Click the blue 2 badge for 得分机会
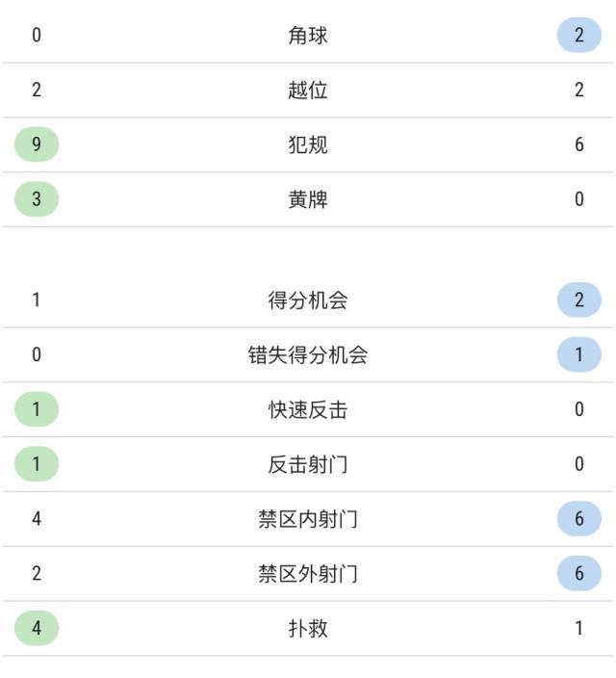 578,300
